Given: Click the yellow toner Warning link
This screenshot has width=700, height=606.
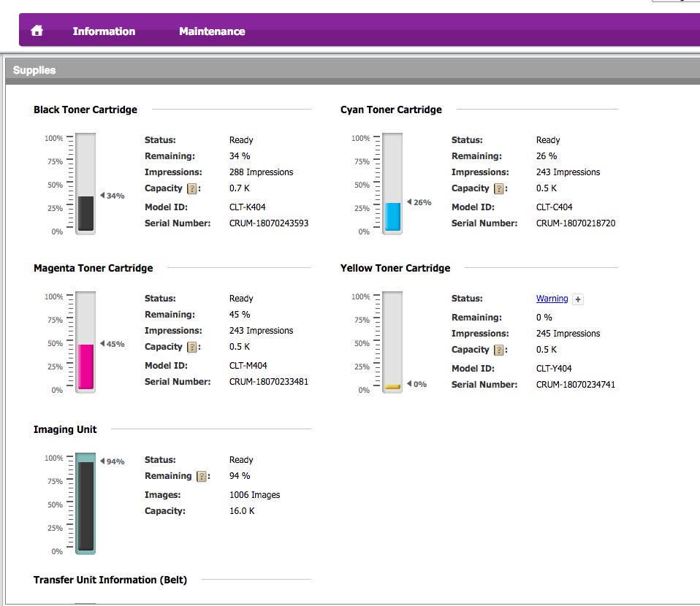Looking at the screenshot, I should tap(552, 299).
